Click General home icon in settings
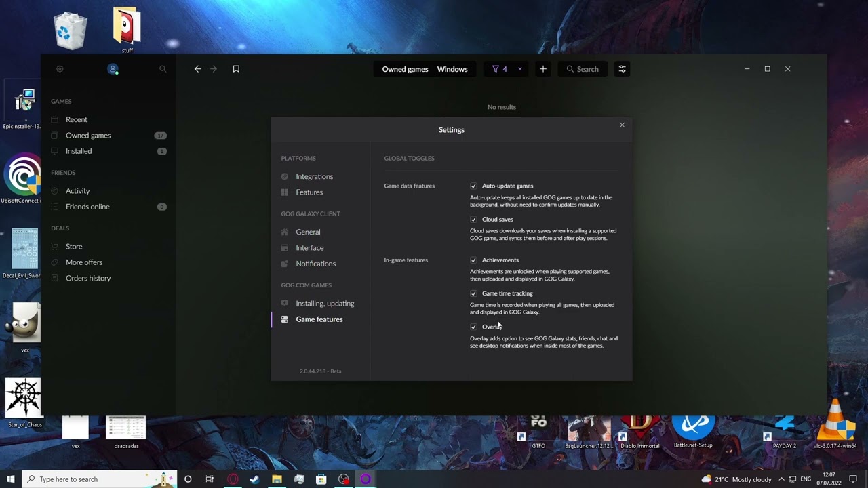The image size is (868, 488). (x=285, y=232)
